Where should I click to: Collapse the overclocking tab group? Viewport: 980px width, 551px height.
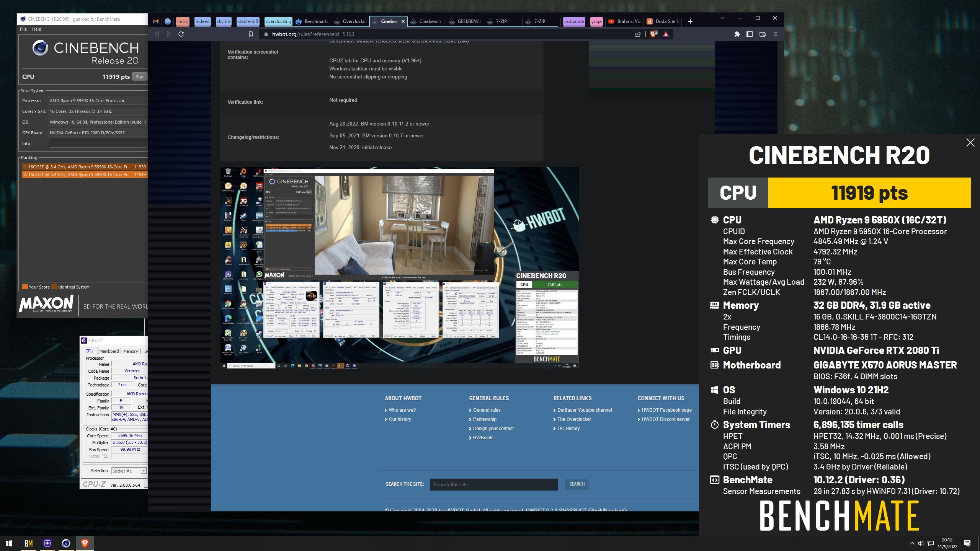278,21
